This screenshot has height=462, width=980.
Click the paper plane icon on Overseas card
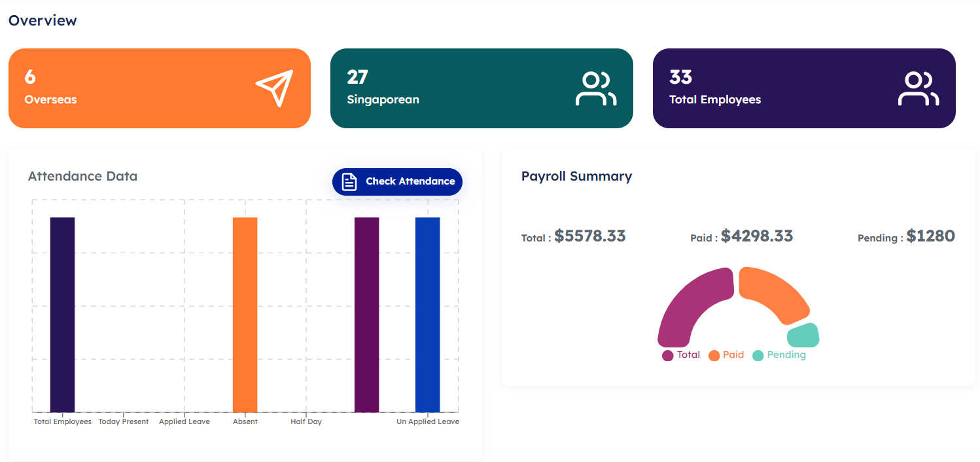275,88
